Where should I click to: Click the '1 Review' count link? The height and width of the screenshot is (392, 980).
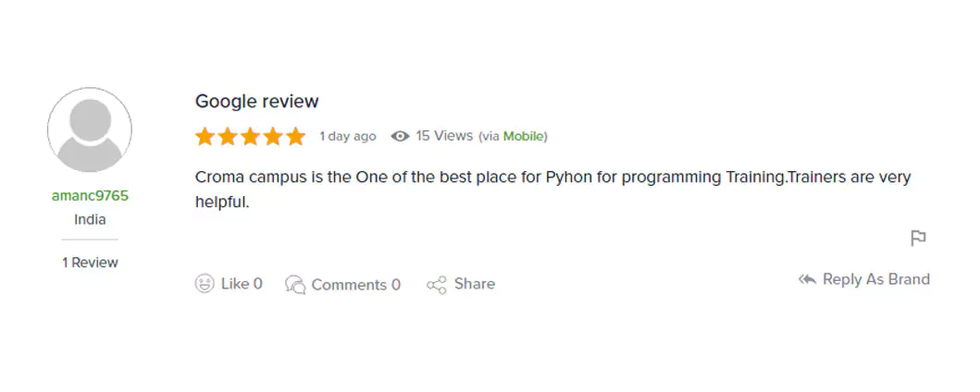90,263
